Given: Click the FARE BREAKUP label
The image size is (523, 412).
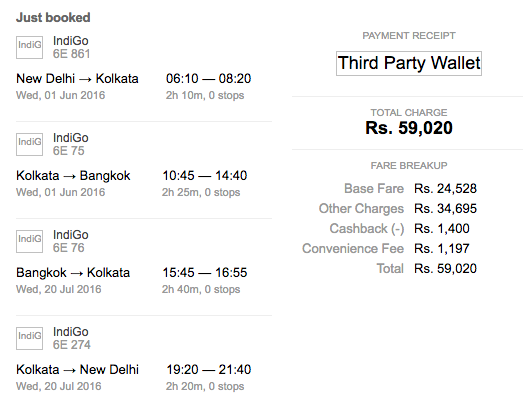Looking at the screenshot, I should (x=409, y=166).
